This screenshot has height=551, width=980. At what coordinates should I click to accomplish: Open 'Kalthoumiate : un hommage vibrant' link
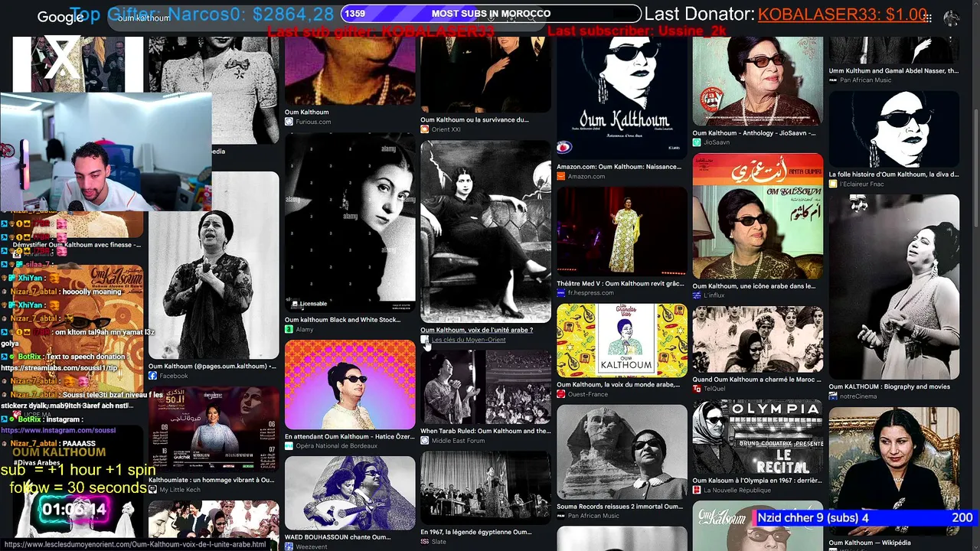[x=211, y=480]
